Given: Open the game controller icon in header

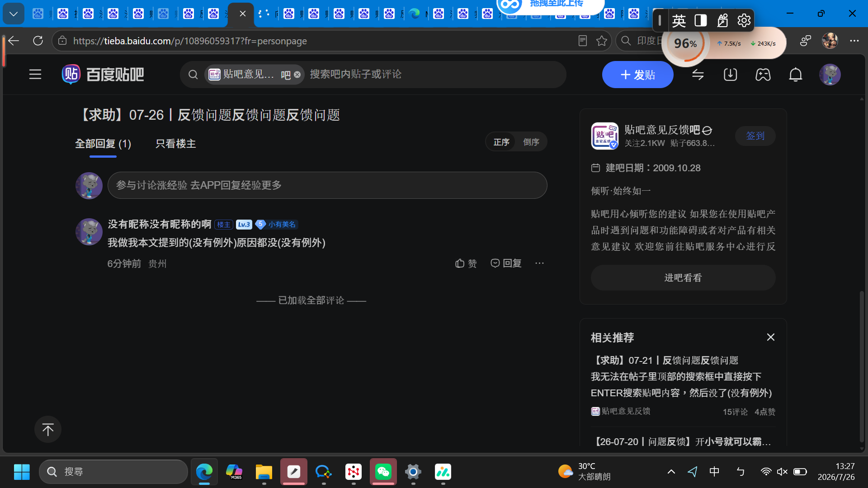Looking at the screenshot, I should pyautogui.click(x=763, y=75).
